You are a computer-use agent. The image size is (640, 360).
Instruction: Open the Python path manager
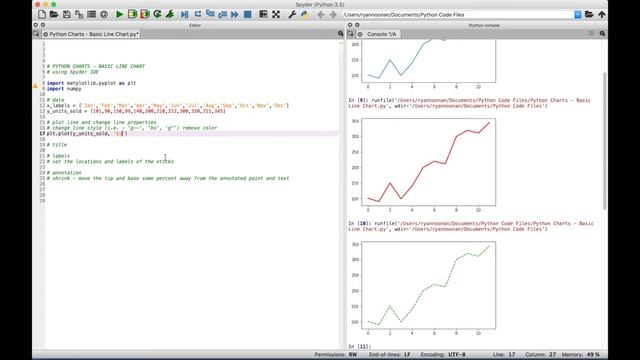[304, 15]
